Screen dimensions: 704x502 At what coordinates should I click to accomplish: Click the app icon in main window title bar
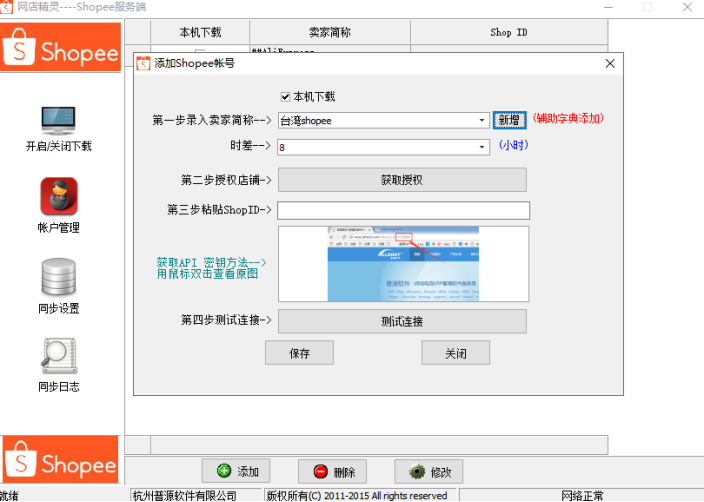click(x=6, y=7)
